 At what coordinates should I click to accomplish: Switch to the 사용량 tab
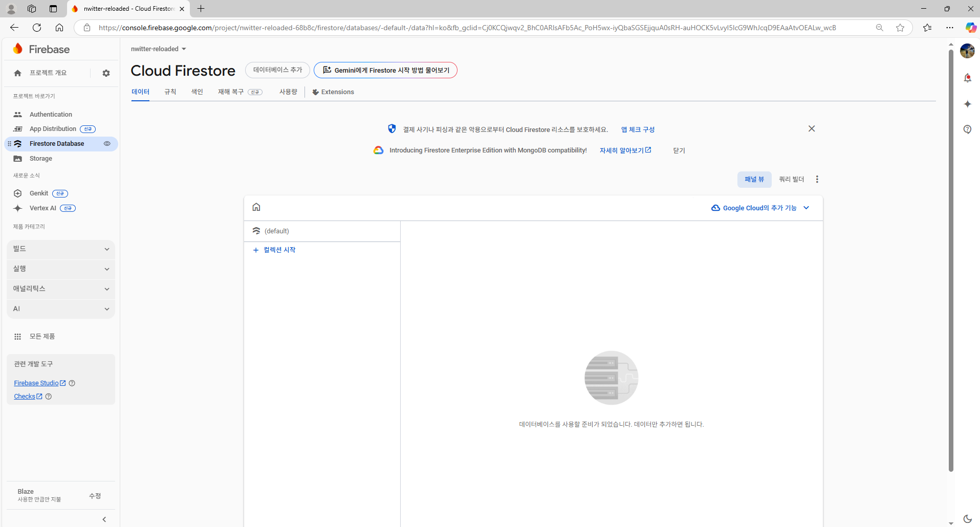pyautogui.click(x=288, y=92)
